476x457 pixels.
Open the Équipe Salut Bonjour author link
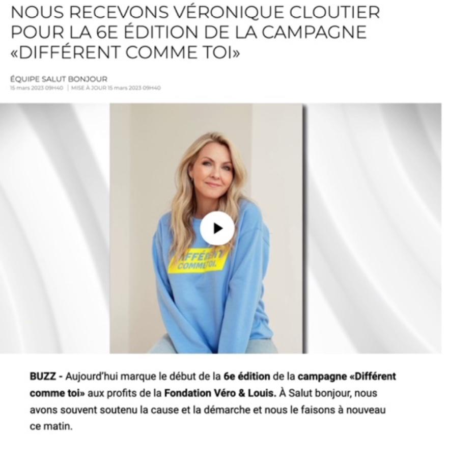59,79
